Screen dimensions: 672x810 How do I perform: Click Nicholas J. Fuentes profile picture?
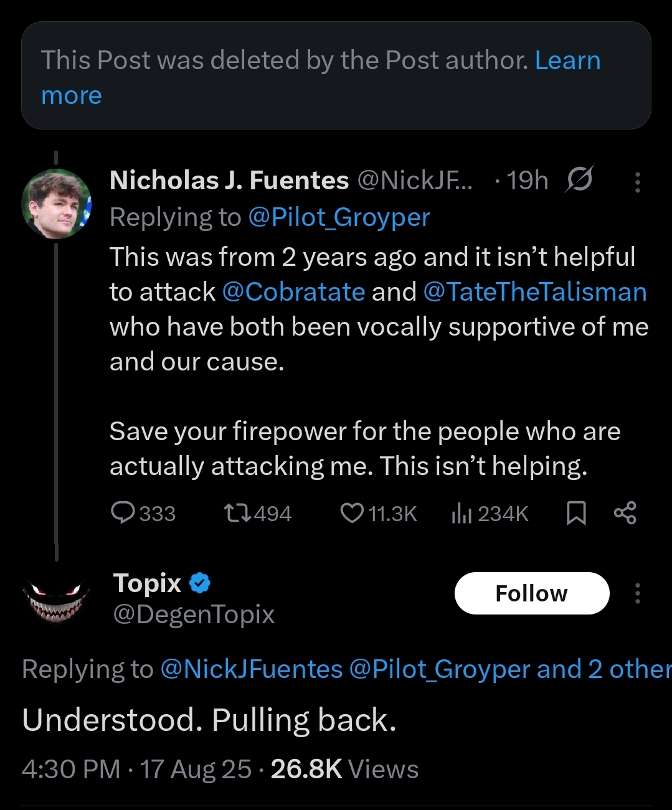56,204
